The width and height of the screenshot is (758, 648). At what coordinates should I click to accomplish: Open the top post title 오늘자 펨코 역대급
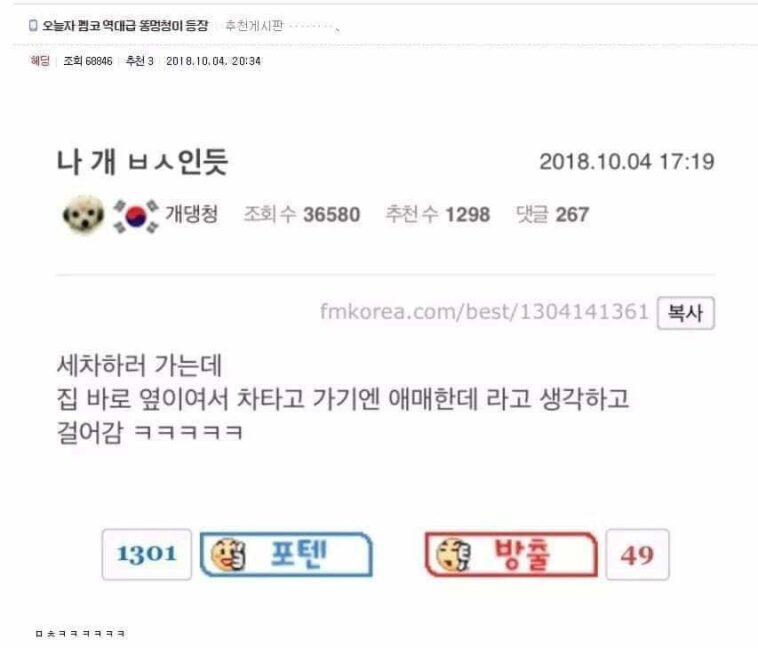coord(125,26)
